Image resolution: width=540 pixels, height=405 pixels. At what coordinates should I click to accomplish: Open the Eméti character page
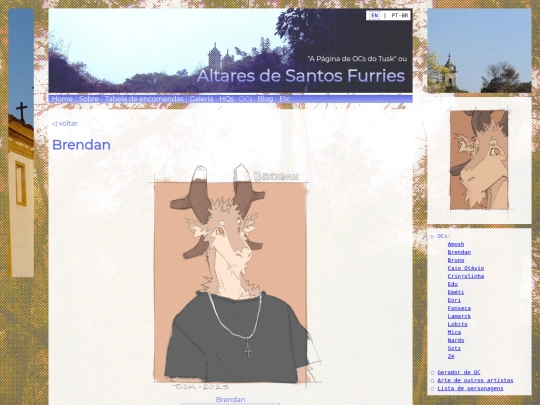point(456,292)
